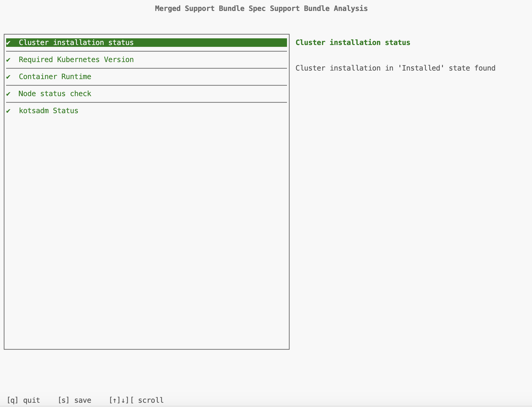Image resolution: width=532 pixels, height=407 pixels.
Task: Expand the Node status check details
Action: [55, 94]
